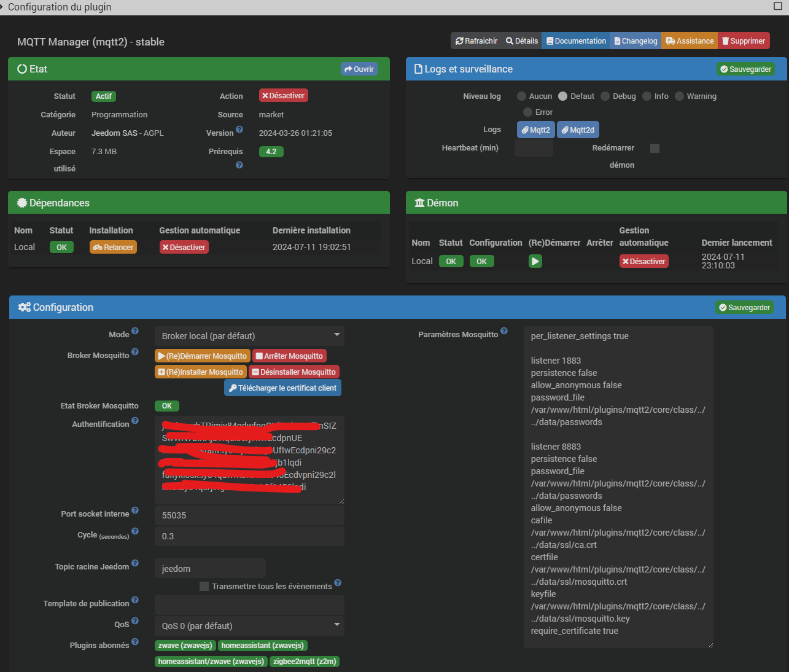Click Désactiver next to Action in Etat
The width and height of the screenshot is (789, 672).
pos(283,96)
